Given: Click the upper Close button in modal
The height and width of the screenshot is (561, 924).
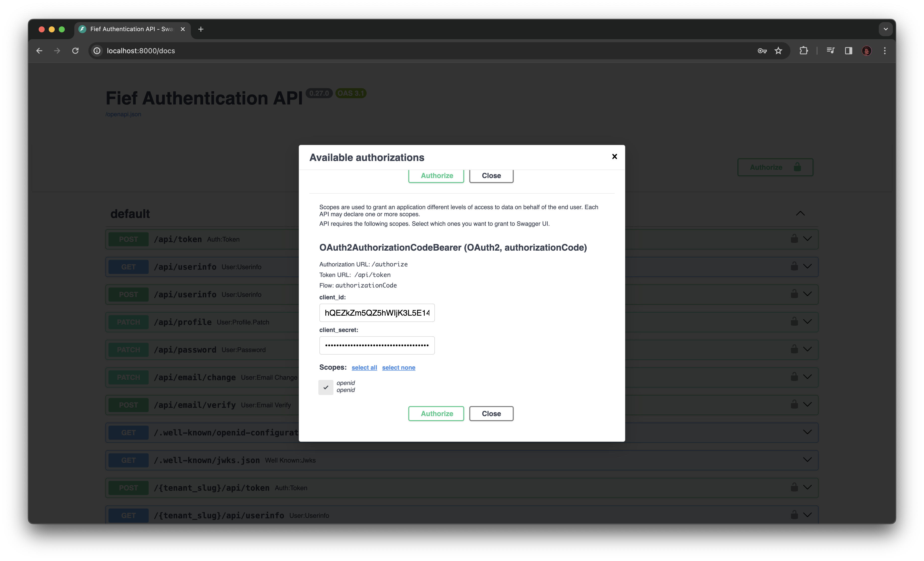Looking at the screenshot, I should coord(491,176).
